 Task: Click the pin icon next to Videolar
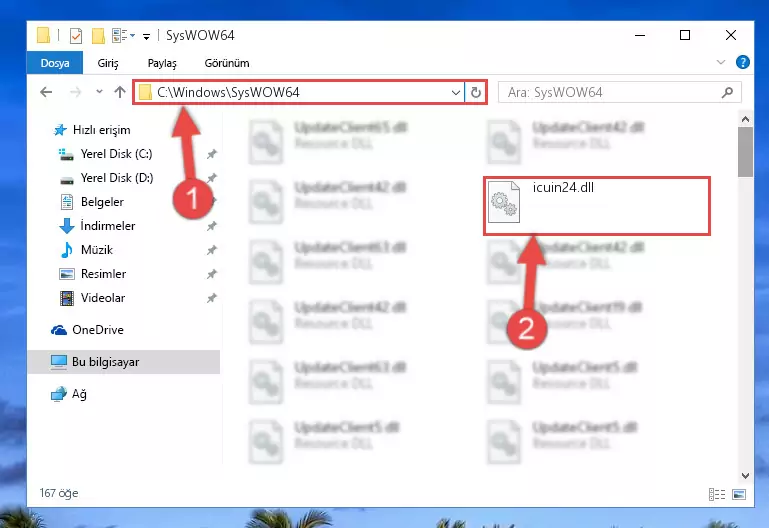point(211,298)
